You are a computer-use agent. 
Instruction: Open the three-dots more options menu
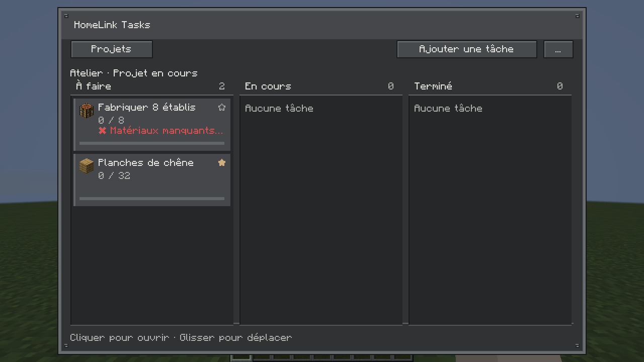pyautogui.click(x=558, y=49)
